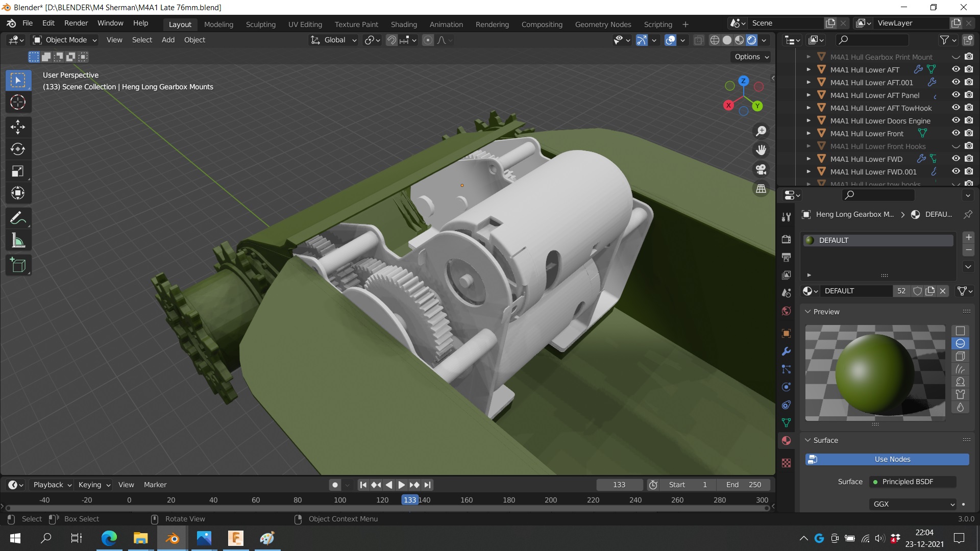The height and width of the screenshot is (551, 980).
Task: Toggle visibility of M4A1 Hull Lower Front
Action: (956, 133)
